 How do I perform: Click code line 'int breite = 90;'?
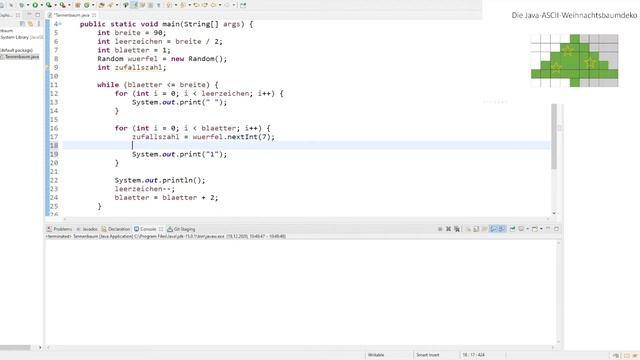131,33
